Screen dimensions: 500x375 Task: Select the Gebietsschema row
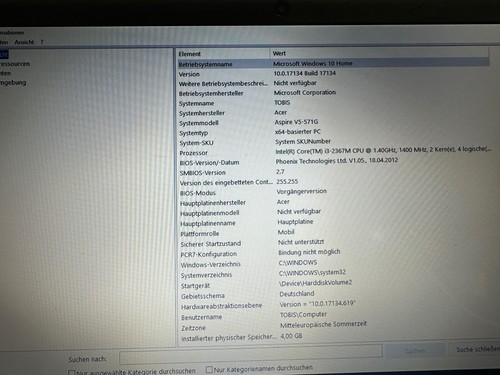[333, 295]
